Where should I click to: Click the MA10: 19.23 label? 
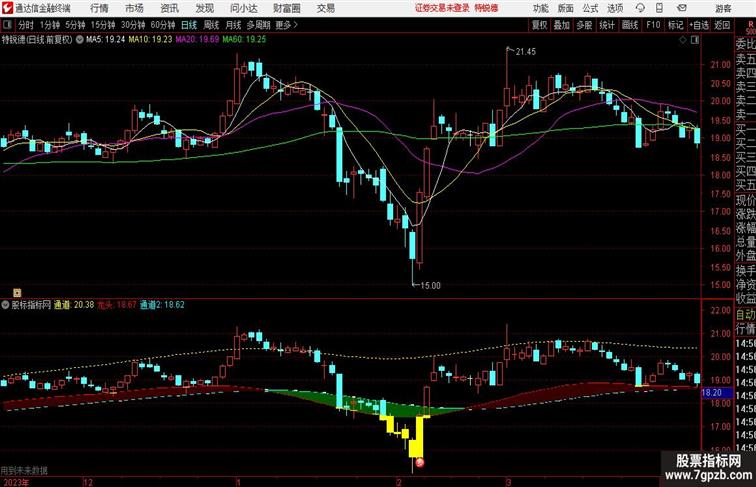coord(150,40)
